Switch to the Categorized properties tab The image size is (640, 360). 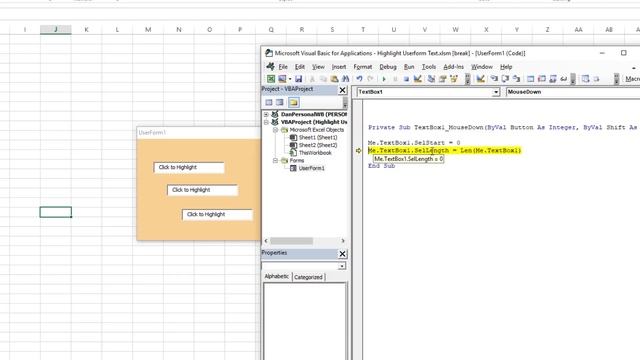click(308, 277)
